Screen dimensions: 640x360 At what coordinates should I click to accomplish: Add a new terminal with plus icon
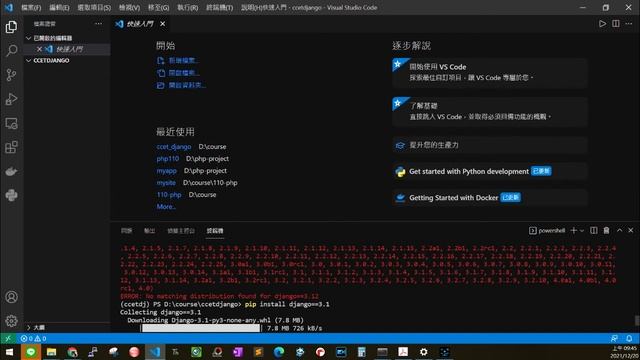573,231
